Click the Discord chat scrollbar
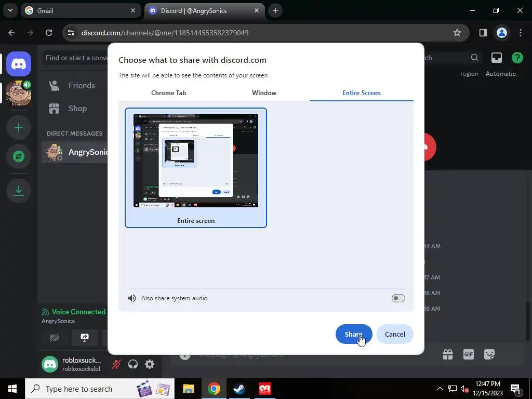This screenshot has height=399, width=532. point(527,321)
